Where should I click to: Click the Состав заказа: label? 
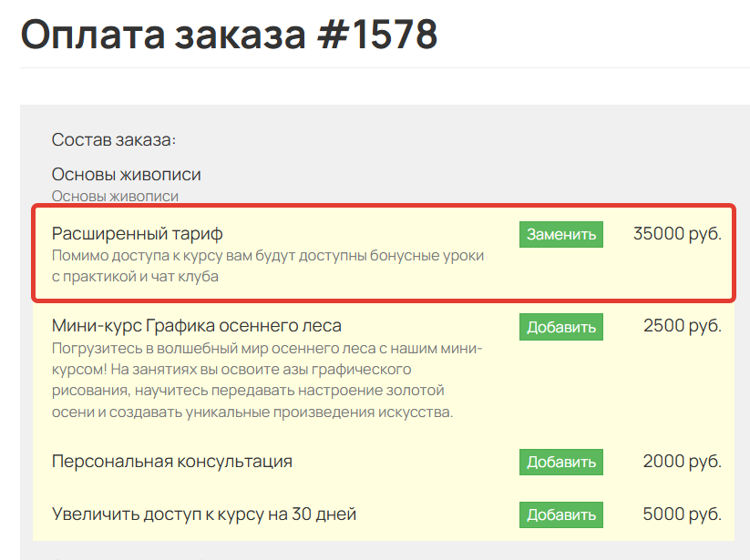pyautogui.click(x=114, y=140)
